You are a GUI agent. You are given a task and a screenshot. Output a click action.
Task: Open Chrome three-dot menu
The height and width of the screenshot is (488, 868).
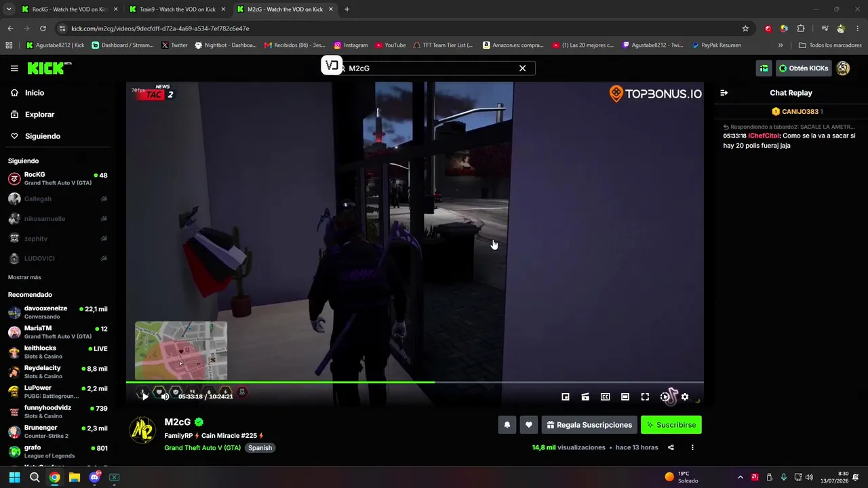click(858, 28)
